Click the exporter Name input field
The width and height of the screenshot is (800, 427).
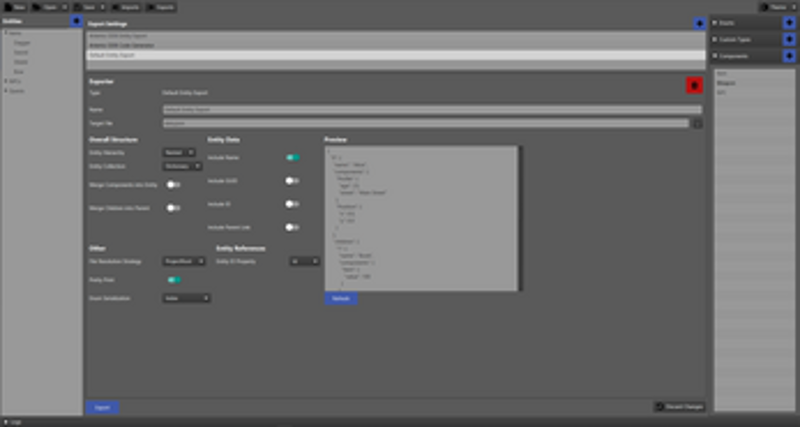click(432, 110)
